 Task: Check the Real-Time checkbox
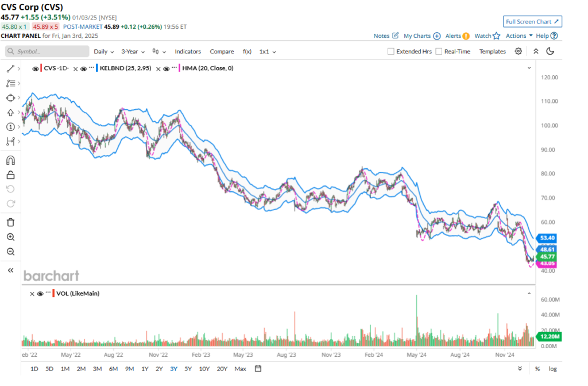point(439,52)
